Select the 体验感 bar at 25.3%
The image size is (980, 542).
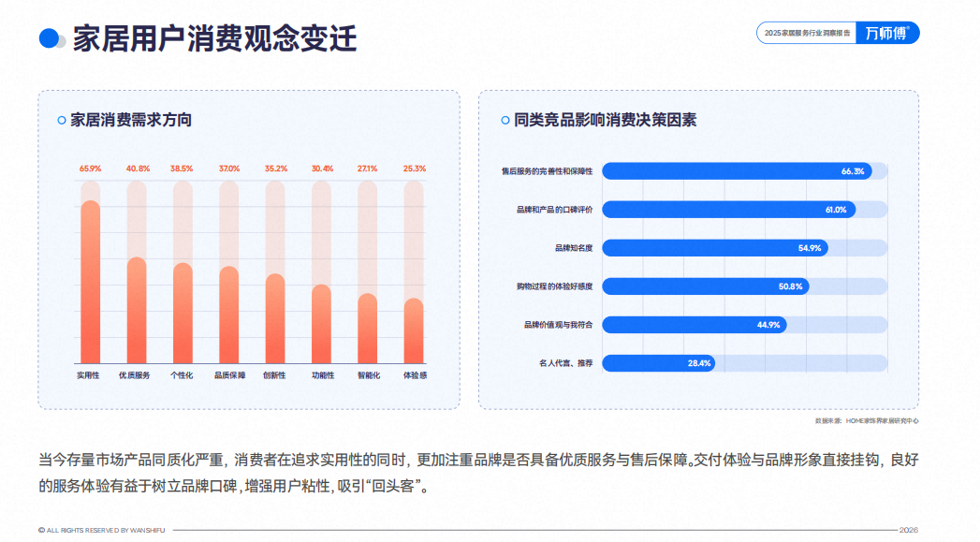pyautogui.click(x=414, y=331)
